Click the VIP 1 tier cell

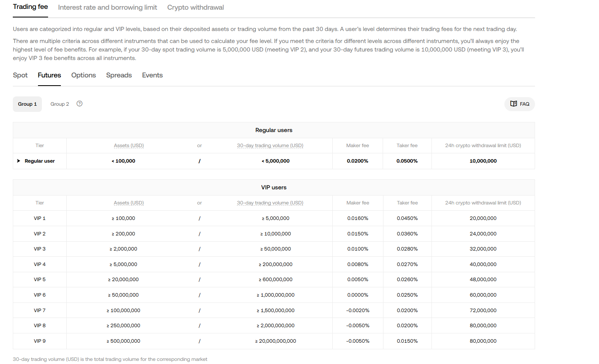pyautogui.click(x=40, y=218)
